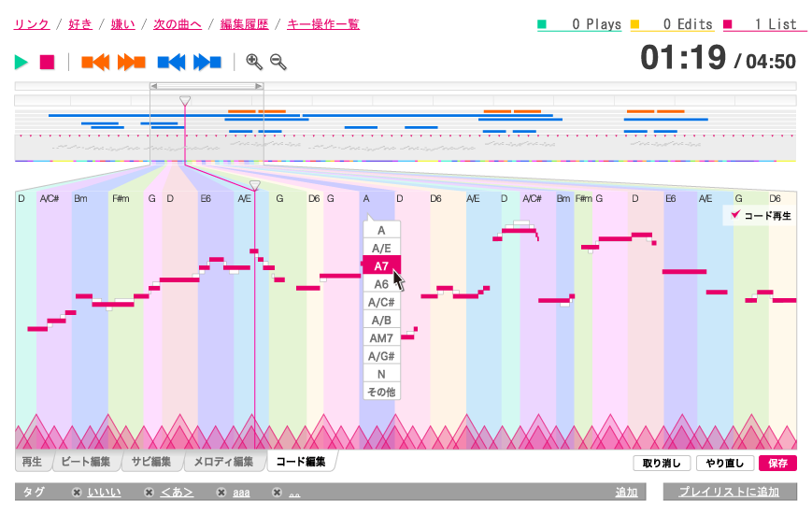The height and width of the screenshot is (515, 812).
Task: Jump to previous section with orange rewind icon
Action: pyautogui.click(x=95, y=63)
